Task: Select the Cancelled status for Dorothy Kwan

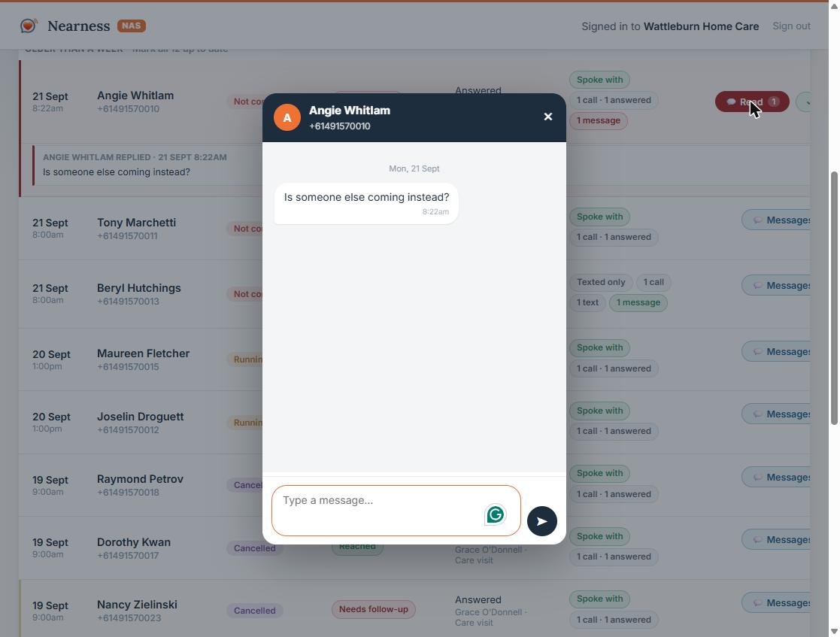Action: pyautogui.click(x=254, y=548)
